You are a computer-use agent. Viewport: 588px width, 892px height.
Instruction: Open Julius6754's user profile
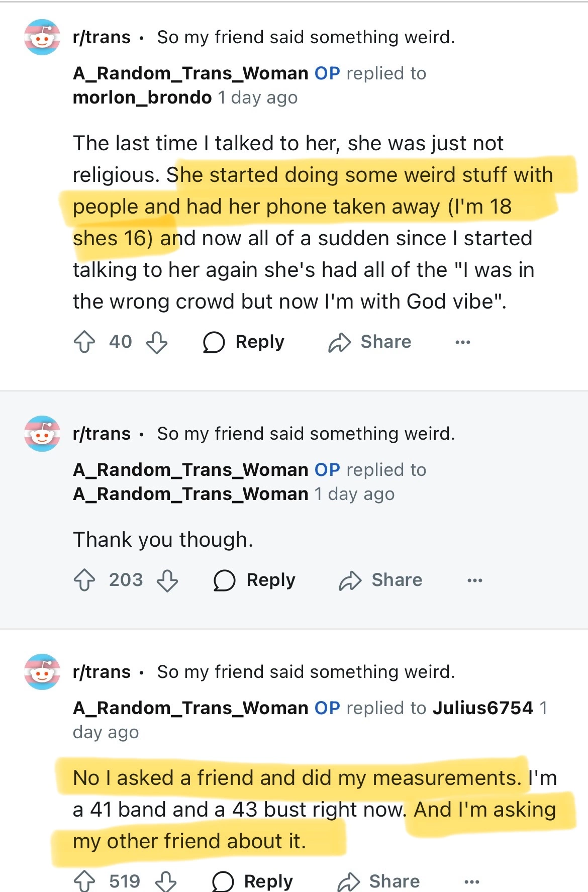pos(482,708)
